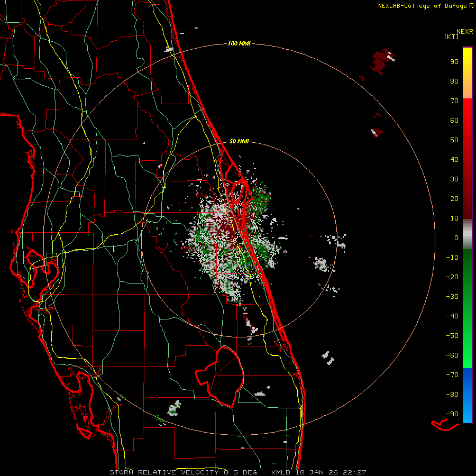Click the 100 NMI range ring label

pyautogui.click(x=239, y=43)
